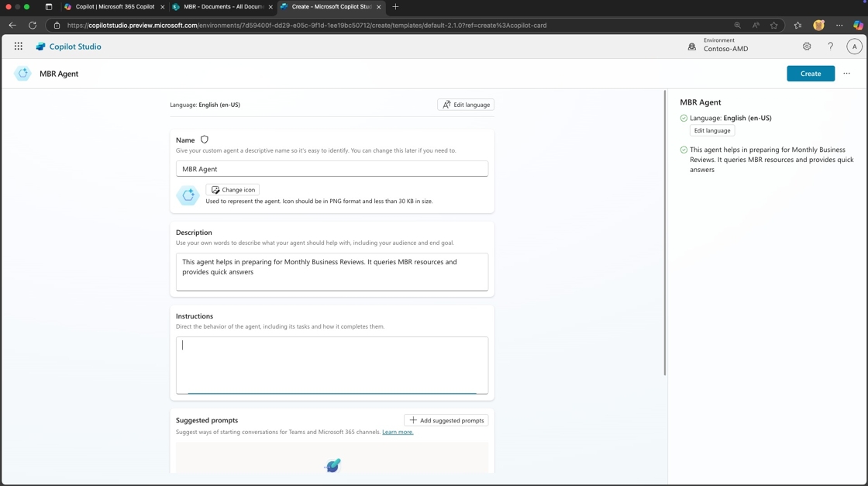Click the help question mark icon
The image size is (868, 486).
pos(830,47)
